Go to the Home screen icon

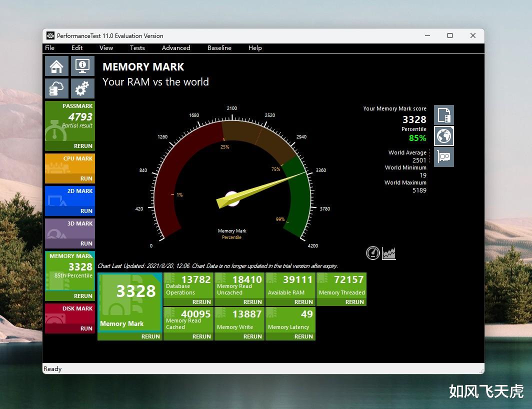point(56,66)
